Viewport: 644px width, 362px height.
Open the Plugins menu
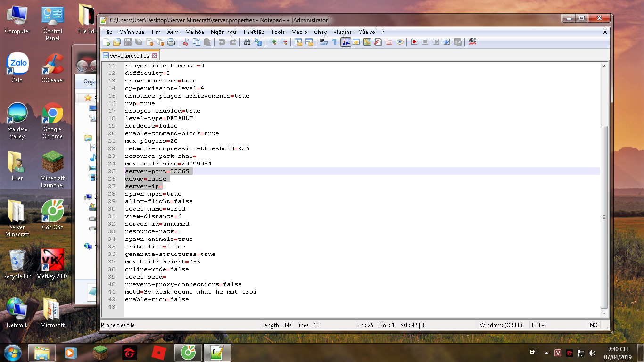tap(342, 32)
